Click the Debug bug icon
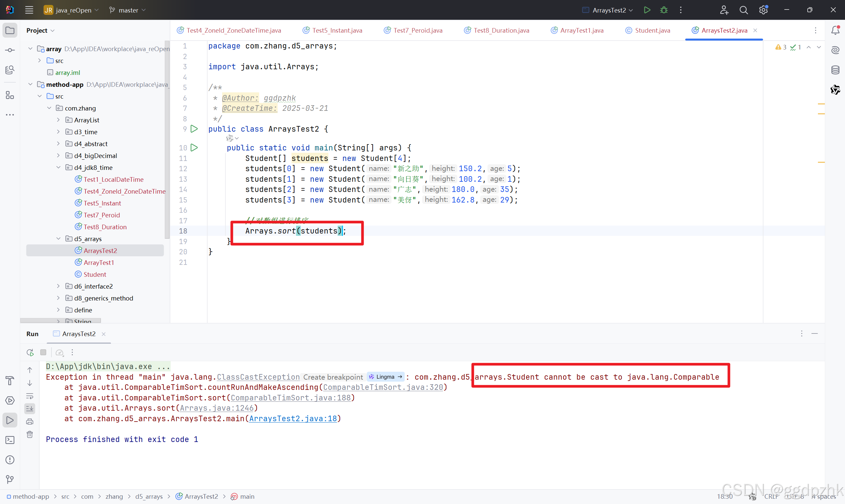The width and height of the screenshot is (845, 504). coord(663,10)
